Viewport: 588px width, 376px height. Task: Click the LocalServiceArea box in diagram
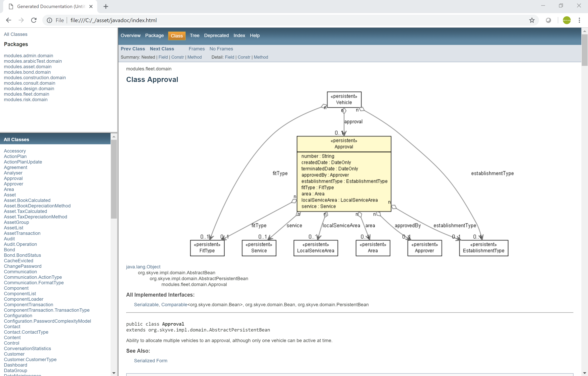point(316,248)
